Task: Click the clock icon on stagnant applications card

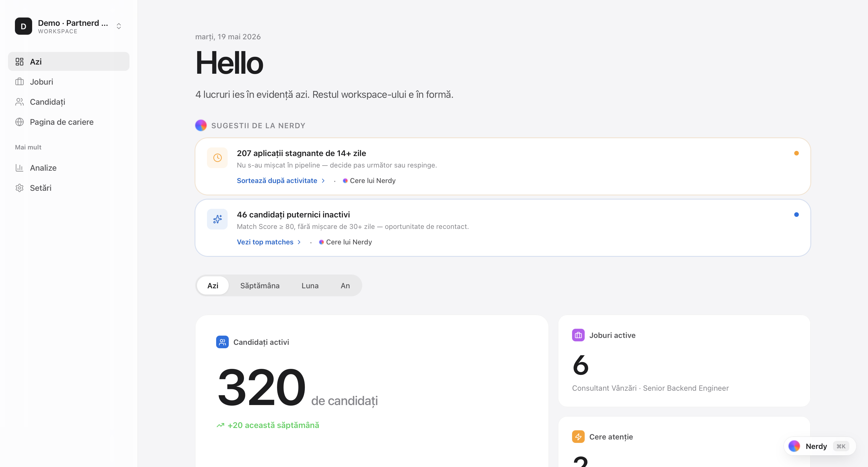Action: pyautogui.click(x=217, y=157)
